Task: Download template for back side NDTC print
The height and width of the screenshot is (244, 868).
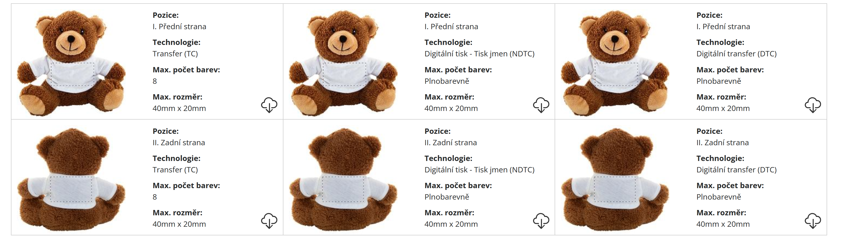Action: point(541,221)
